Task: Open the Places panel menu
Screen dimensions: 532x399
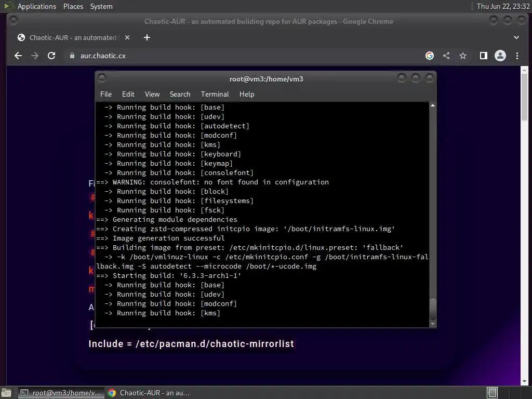Action: tap(73, 6)
